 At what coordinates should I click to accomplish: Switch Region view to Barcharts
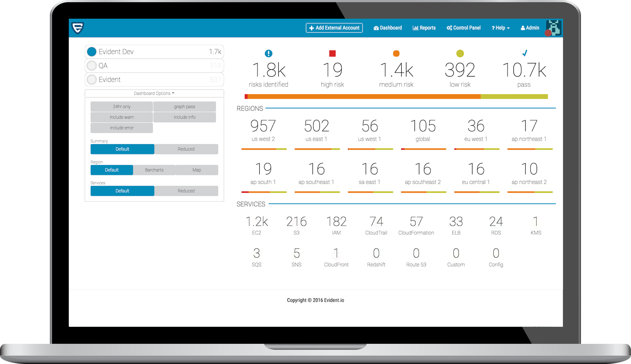154,170
